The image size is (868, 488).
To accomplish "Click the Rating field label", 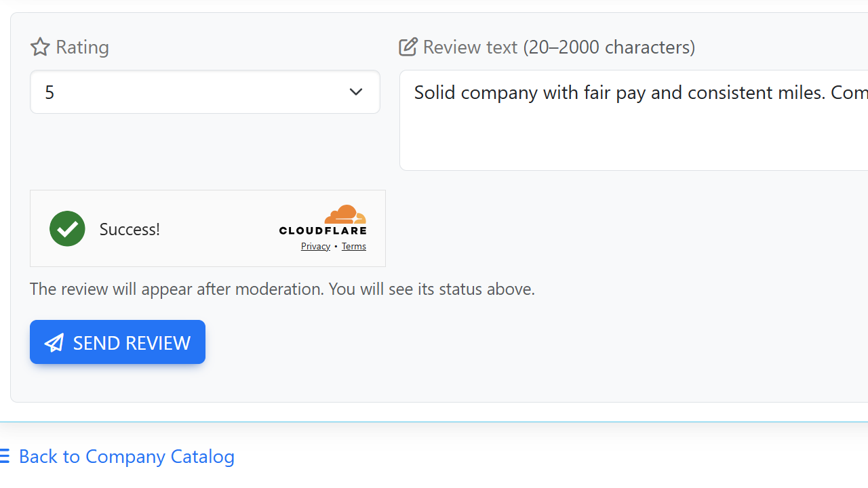I will (82, 47).
